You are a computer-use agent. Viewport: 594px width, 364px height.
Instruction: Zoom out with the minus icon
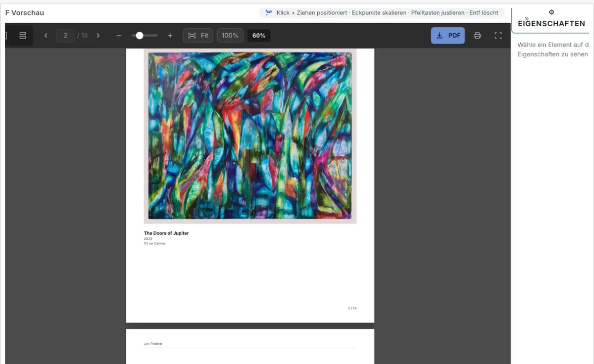(x=119, y=36)
